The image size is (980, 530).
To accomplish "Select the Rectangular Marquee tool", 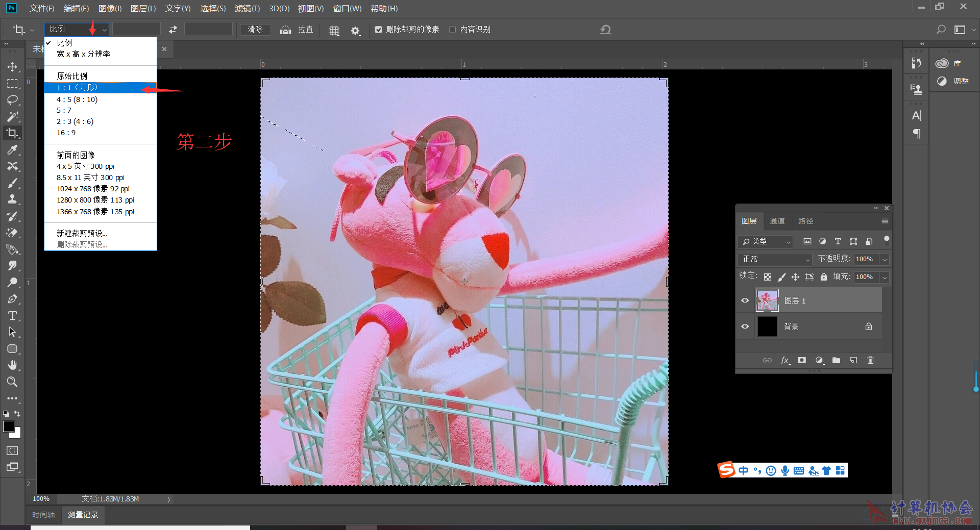I will [x=12, y=84].
